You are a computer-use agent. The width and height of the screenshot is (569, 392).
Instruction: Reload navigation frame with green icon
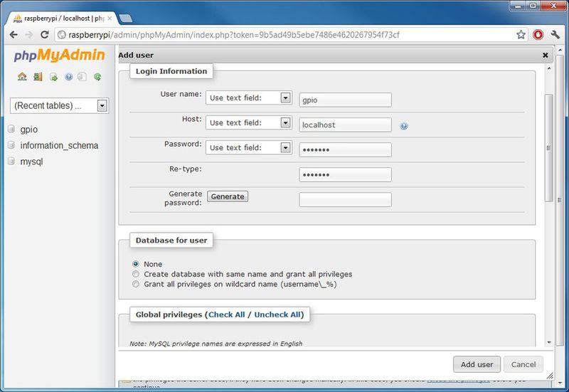[97, 77]
